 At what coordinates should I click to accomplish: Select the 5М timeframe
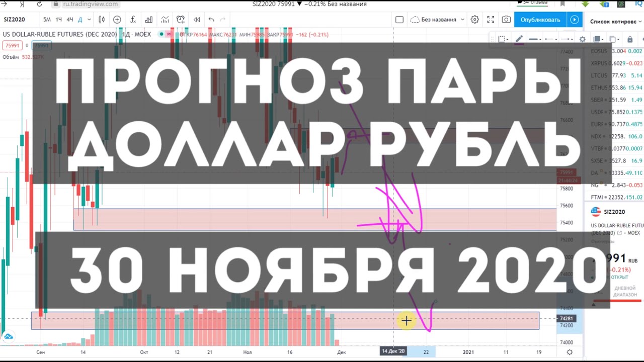pyautogui.click(x=47, y=20)
